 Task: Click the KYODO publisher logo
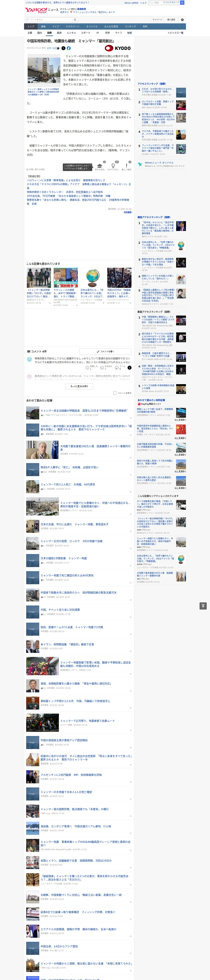[x=118, y=48]
